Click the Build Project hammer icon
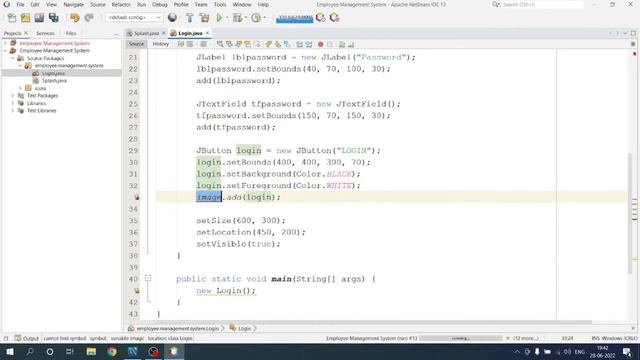 pos(189,18)
